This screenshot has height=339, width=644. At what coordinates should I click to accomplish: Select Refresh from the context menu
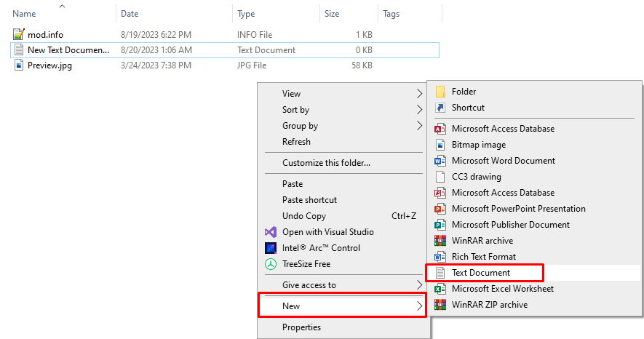click(x=296, y=142)
